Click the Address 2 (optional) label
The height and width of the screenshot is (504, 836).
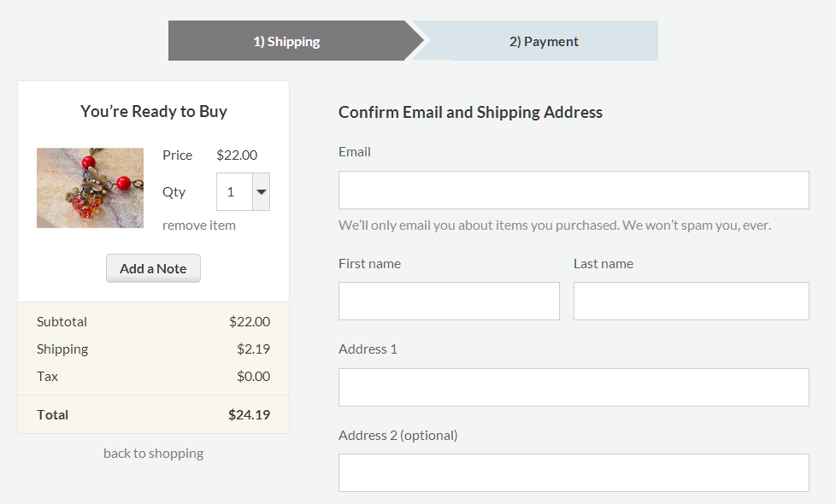pos(398,435)
